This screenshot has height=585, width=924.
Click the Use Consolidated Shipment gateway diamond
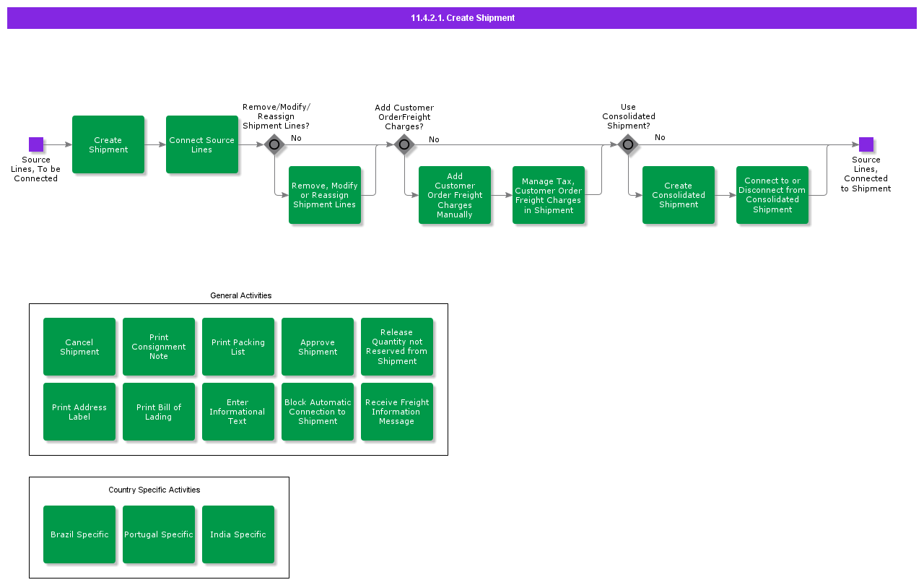(628, 144)
